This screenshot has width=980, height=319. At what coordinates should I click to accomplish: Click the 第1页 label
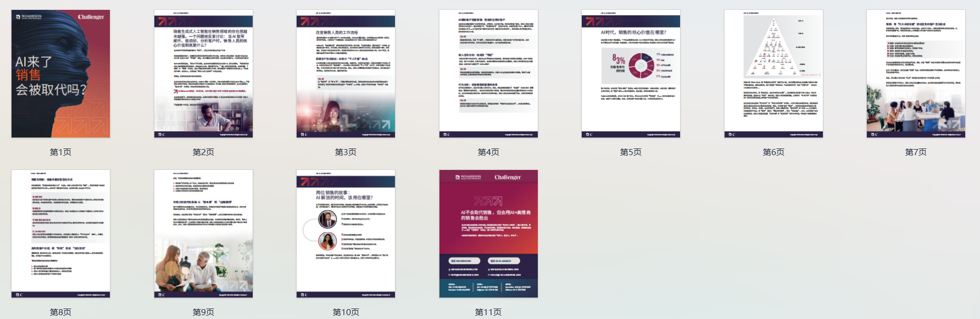[x=60, y=152]
